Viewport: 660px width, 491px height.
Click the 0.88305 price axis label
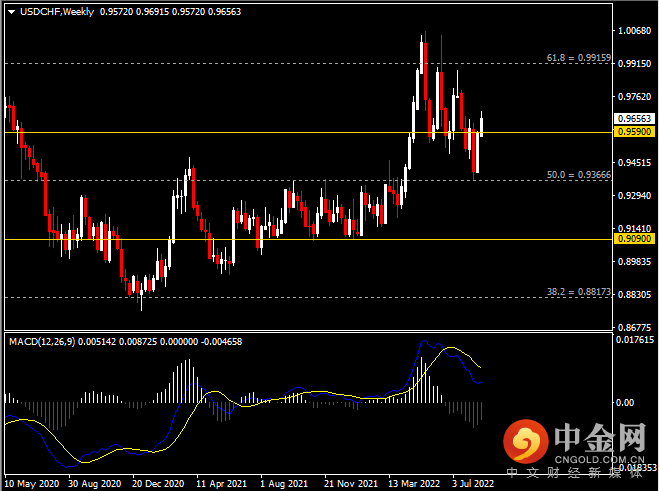point(634,294)
